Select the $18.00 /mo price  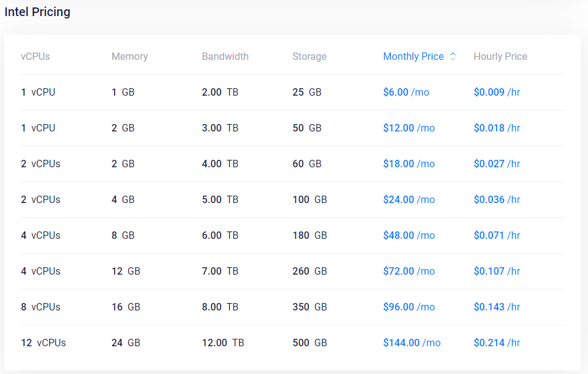[x=409, y=164]
